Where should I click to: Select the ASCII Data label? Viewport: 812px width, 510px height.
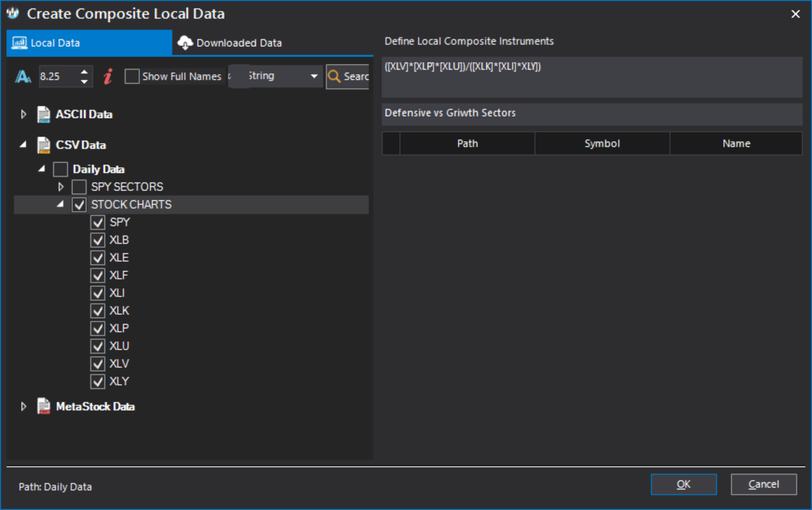[x=84, y=114]
